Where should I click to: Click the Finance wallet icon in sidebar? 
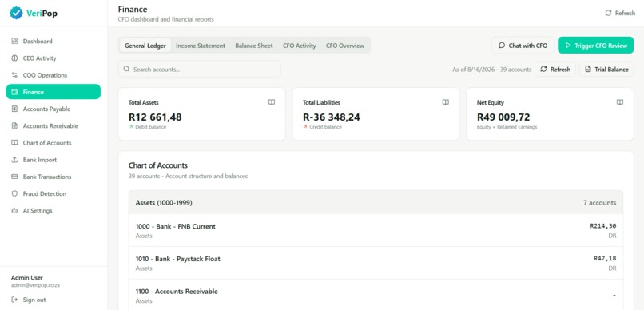(x=15, y=92)
